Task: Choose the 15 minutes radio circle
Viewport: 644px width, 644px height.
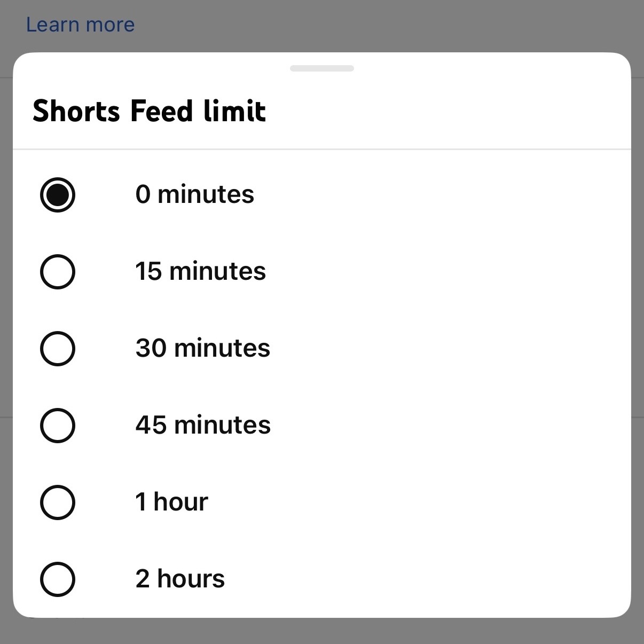Action: 58,272
